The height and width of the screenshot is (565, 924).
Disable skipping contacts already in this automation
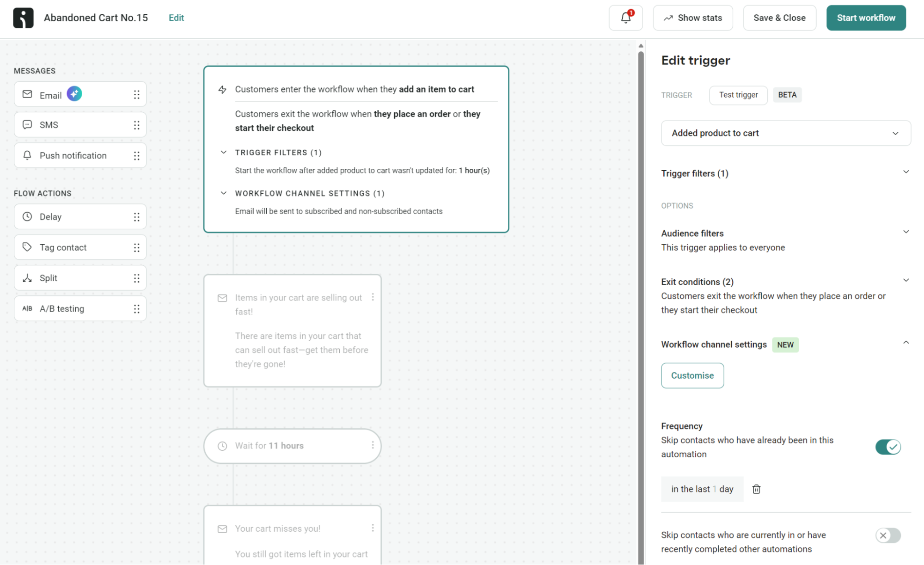point(887,447)
